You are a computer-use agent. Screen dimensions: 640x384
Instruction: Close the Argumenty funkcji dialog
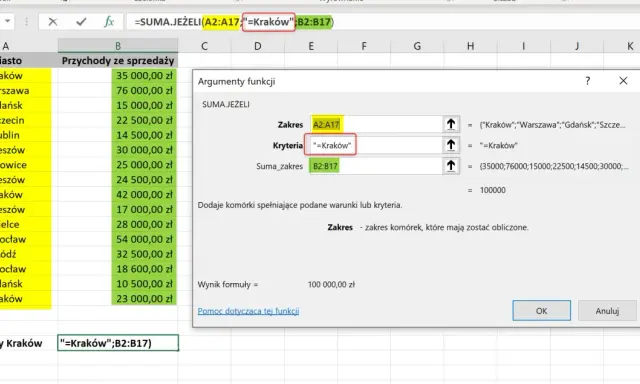click(623, 81)
